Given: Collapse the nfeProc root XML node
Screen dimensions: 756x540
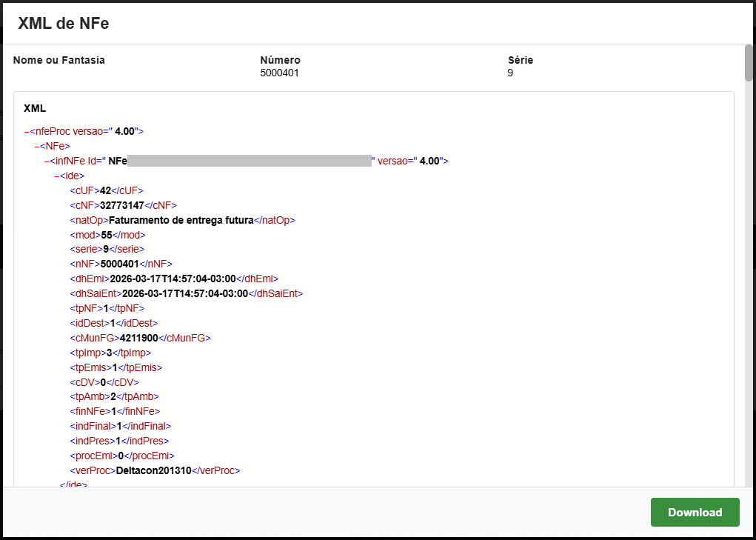Looking at the screenshot, I should point(27,131).
